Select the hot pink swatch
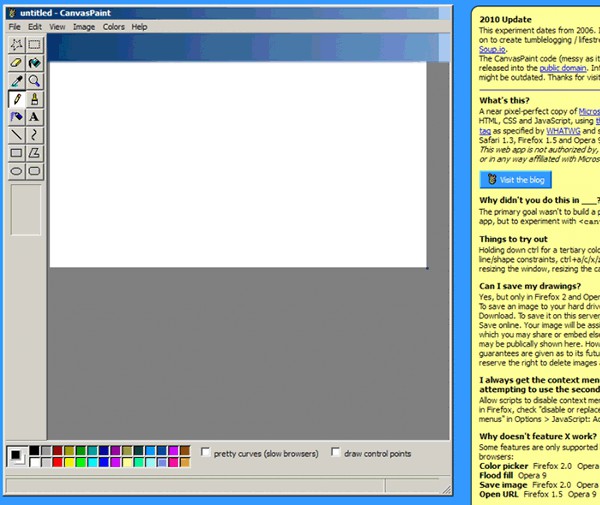 (x=173, y=463)
